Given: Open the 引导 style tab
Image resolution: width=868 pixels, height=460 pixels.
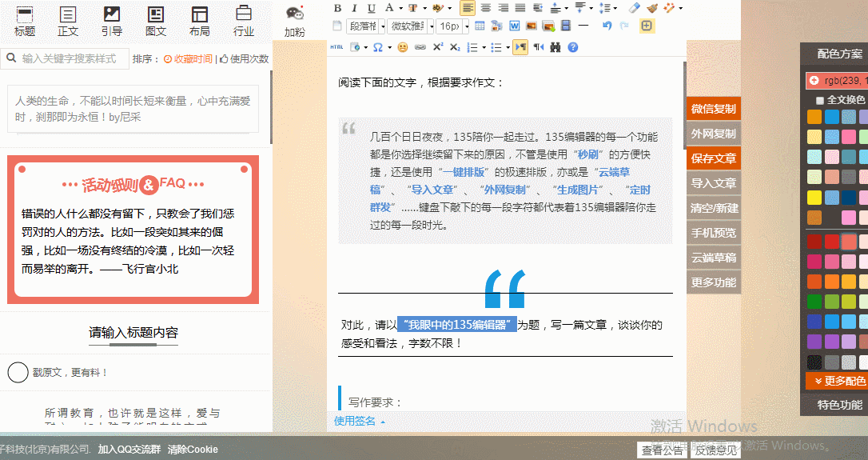Looking at the screenshot, I should 111,21.
